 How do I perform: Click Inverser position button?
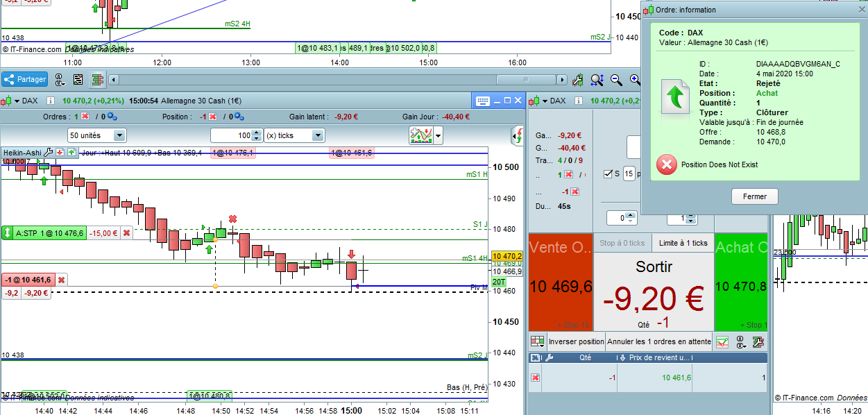coord(577,341)
